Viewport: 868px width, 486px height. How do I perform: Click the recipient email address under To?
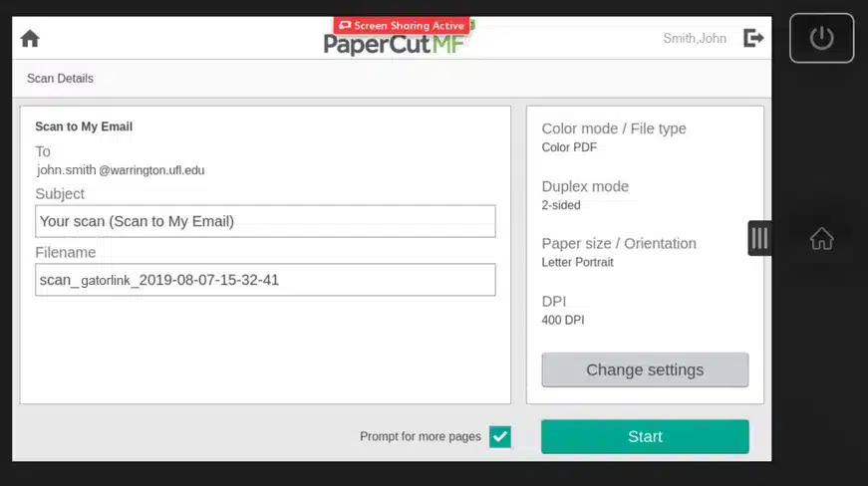pos(121,170)
